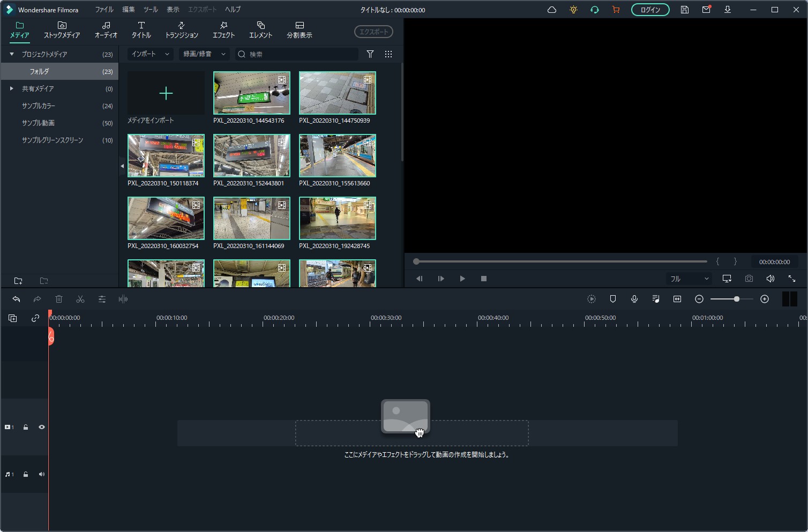Click the zoom in plus icon on timeline
This screenshot has height=532, width=808.
(765, 299)
